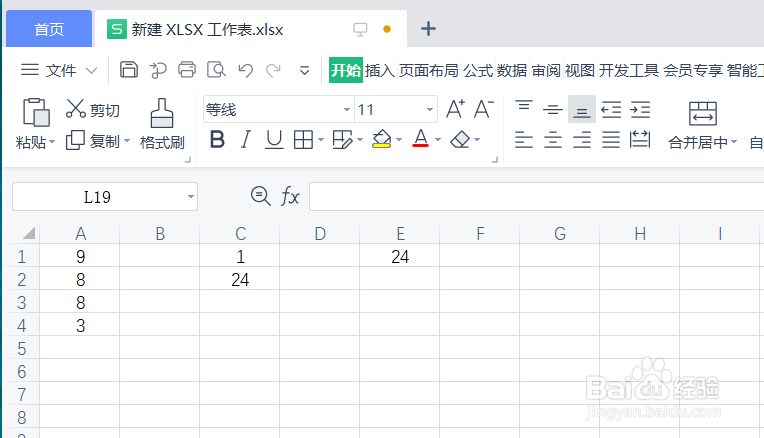Viewport: 764px width, 438px height.
Task: Click the Format Painter brush icon
Action: pyautogui.click(x=162, y=113)
